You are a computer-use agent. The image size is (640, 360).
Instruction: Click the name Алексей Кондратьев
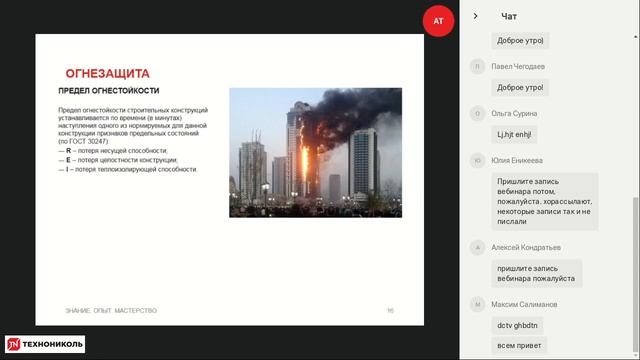[526, 247]
